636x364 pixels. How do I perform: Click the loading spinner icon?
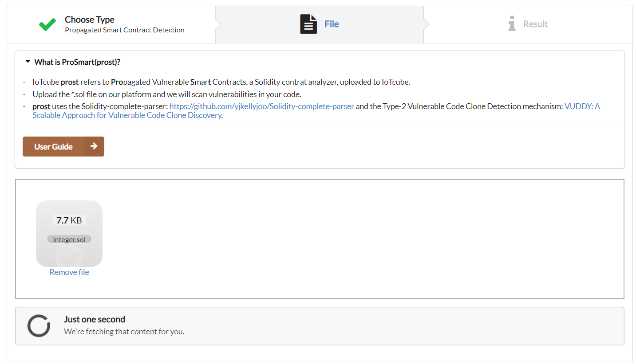[x=39, y=326]
